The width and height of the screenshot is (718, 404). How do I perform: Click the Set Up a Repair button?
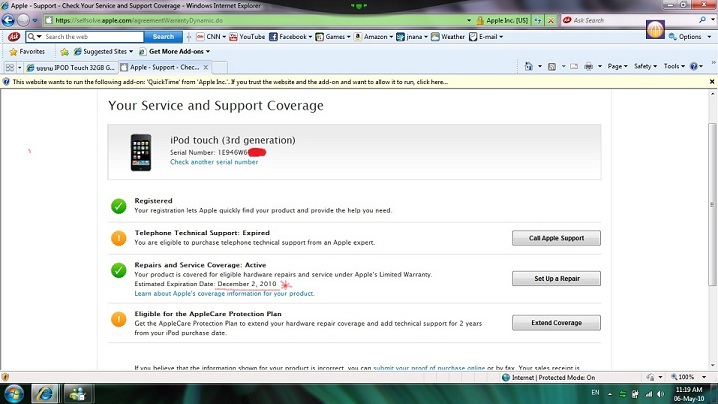point(556,278)
